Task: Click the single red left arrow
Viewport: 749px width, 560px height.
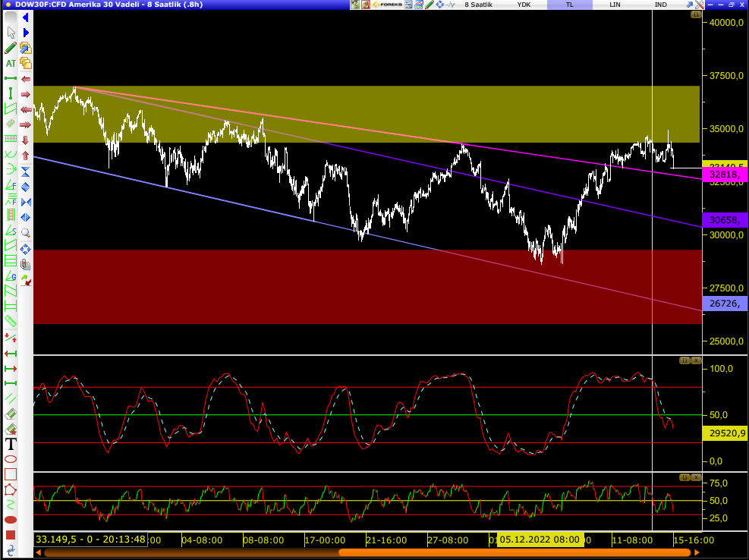Action: click(26, 79)
